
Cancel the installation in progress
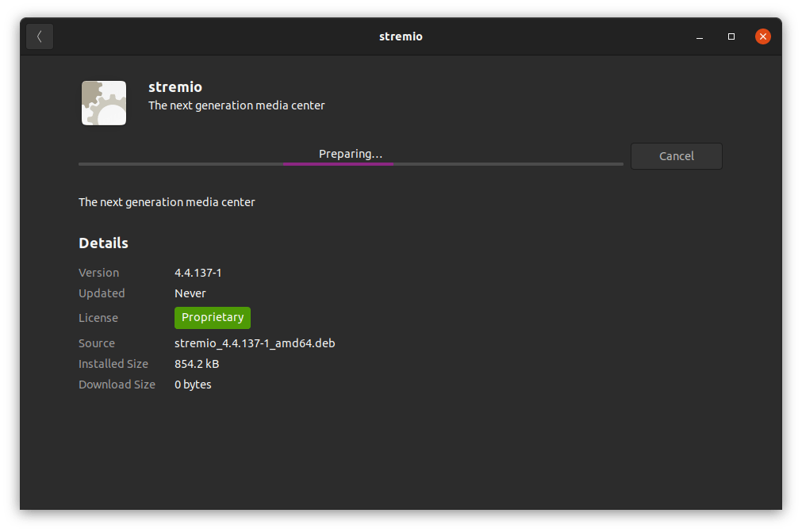[x=676, y=156]
